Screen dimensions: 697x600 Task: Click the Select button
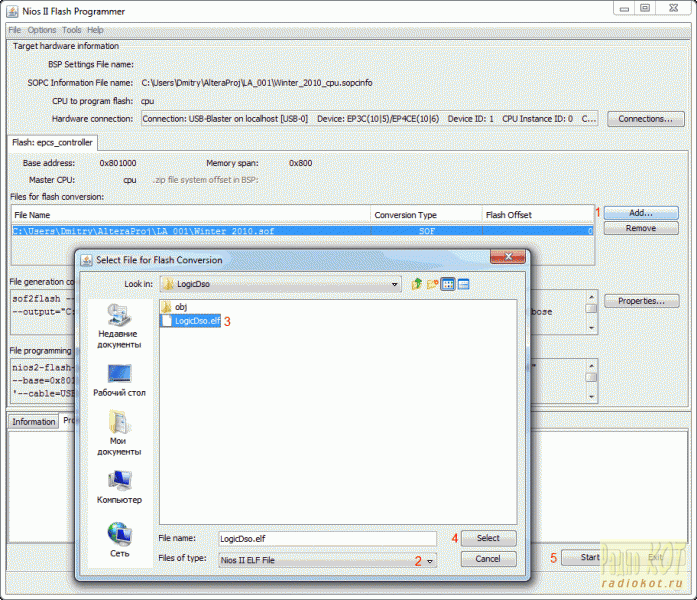(x=489, y=538)
